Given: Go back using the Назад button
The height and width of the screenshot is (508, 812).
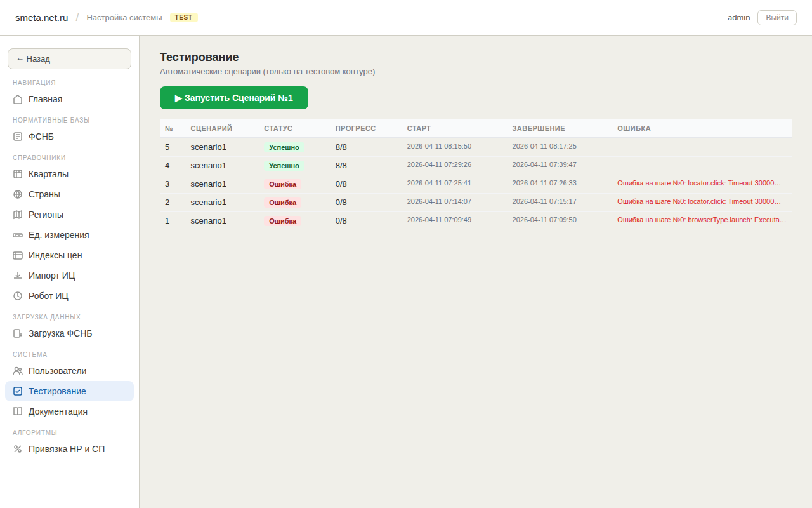Looking at the screenshot, I should tap(69, 58).
